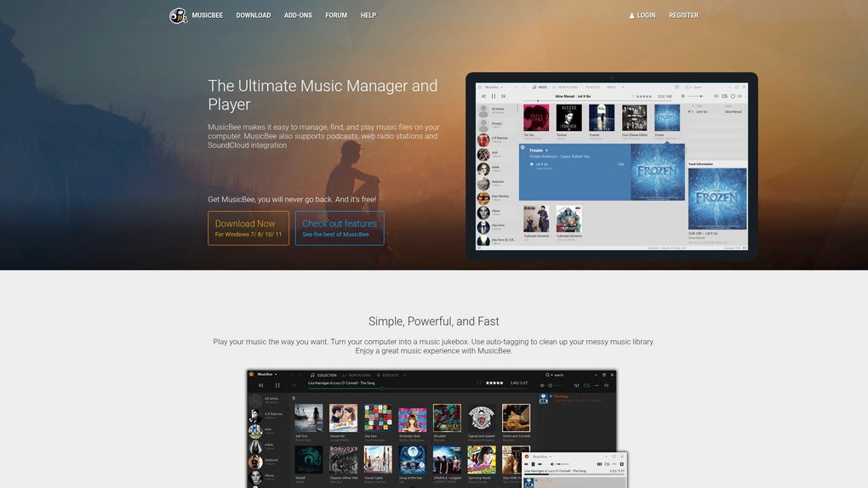Select the pink For You album cover
Viewport: 868px width, 488px height.
click(536, 118)
